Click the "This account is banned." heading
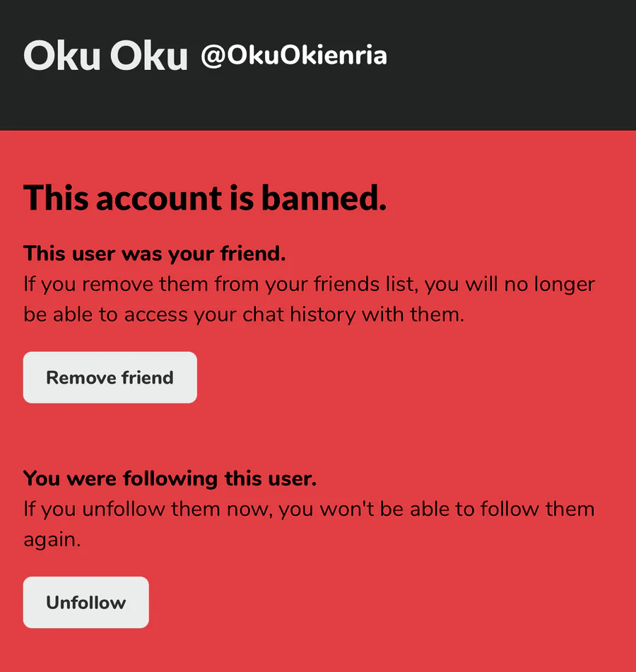Image resolution: width=636 pixels, height=672 pixels. tap(205, 197)
